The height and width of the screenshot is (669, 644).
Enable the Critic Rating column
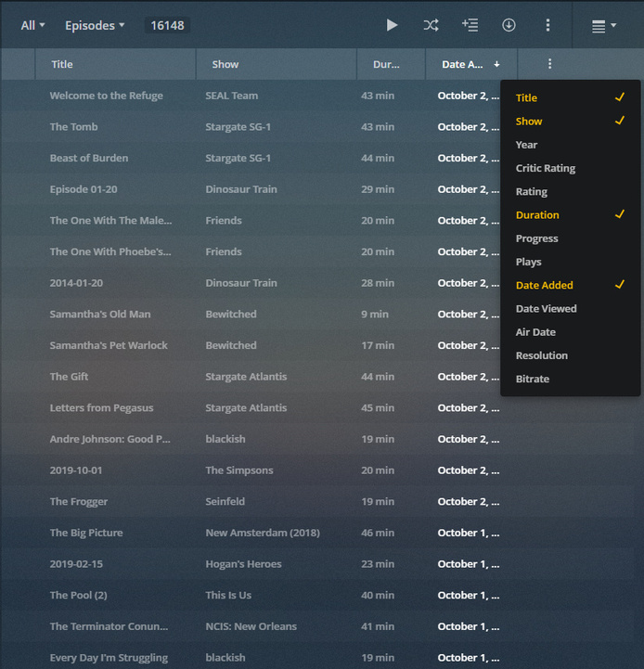570,168
